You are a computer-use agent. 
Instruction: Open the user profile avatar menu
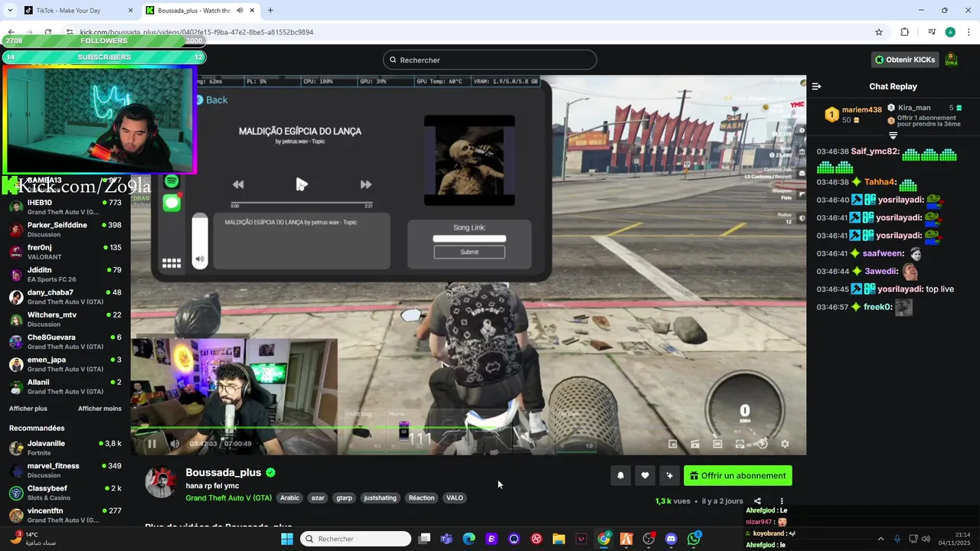point(951,60)
